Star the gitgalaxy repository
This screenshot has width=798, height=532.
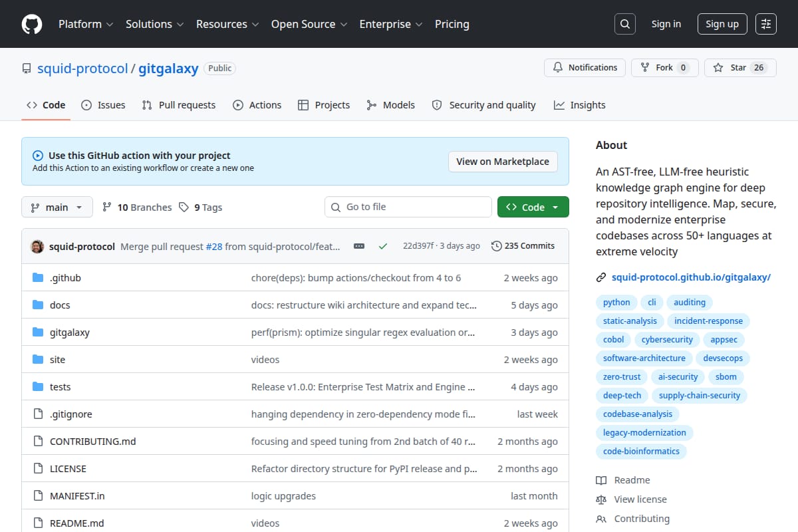(x=740, y=68)
